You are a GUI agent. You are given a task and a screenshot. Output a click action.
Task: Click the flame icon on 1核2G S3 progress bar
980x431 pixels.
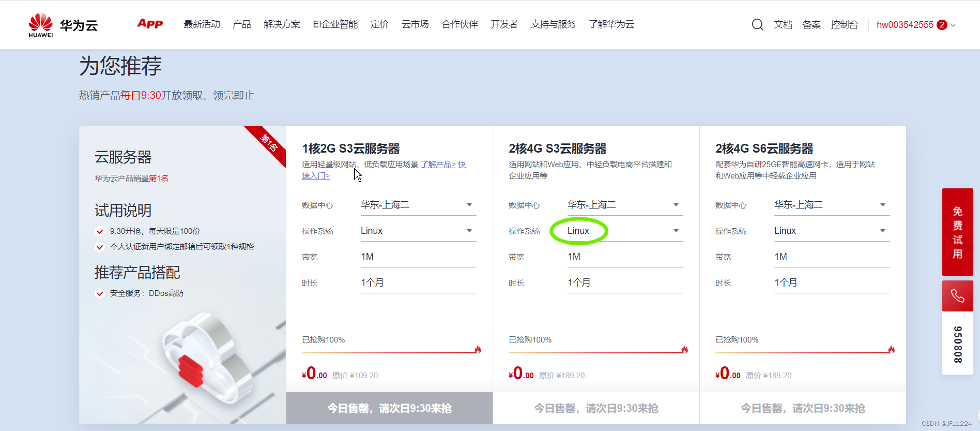click(x=478, y=350)
